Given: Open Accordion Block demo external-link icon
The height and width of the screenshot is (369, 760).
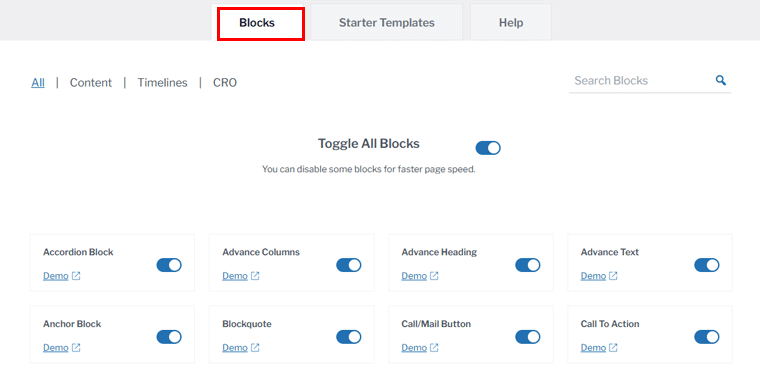Looking at the screenshot, I should [76, 276].
